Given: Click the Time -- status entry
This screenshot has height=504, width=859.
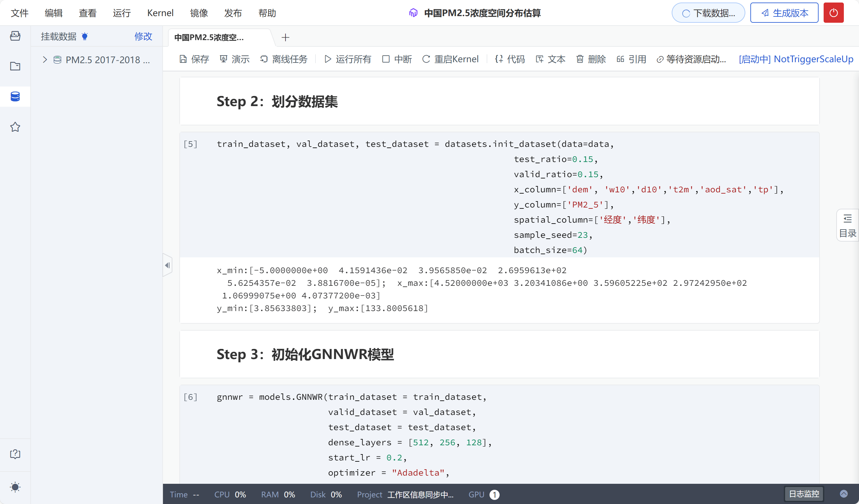Looking at the screenshot, I should tap(184, 495).
